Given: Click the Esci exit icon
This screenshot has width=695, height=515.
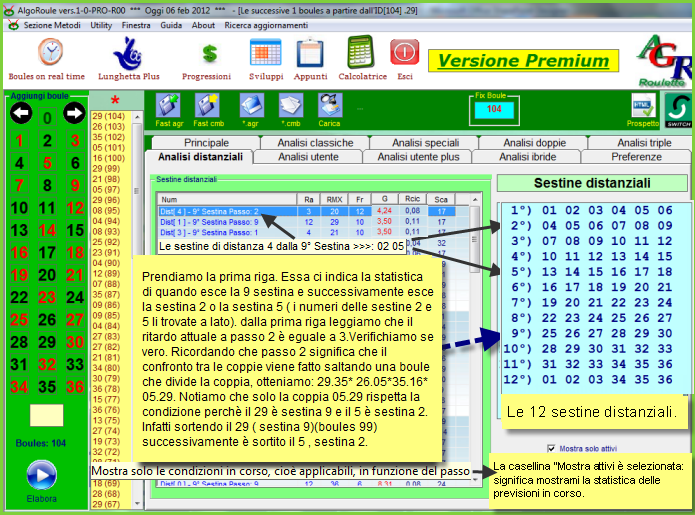Looking at the screenshot, I should coord(404,52).
